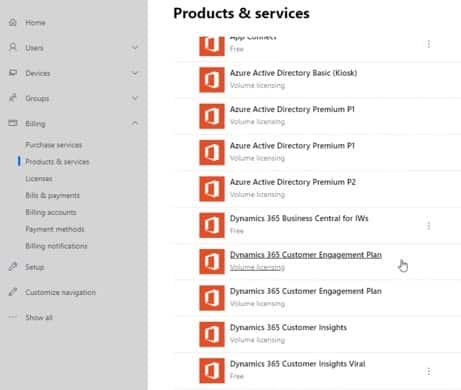Click the Show all ellipsis icon
The image size is (461, 390).
point(13,317)
